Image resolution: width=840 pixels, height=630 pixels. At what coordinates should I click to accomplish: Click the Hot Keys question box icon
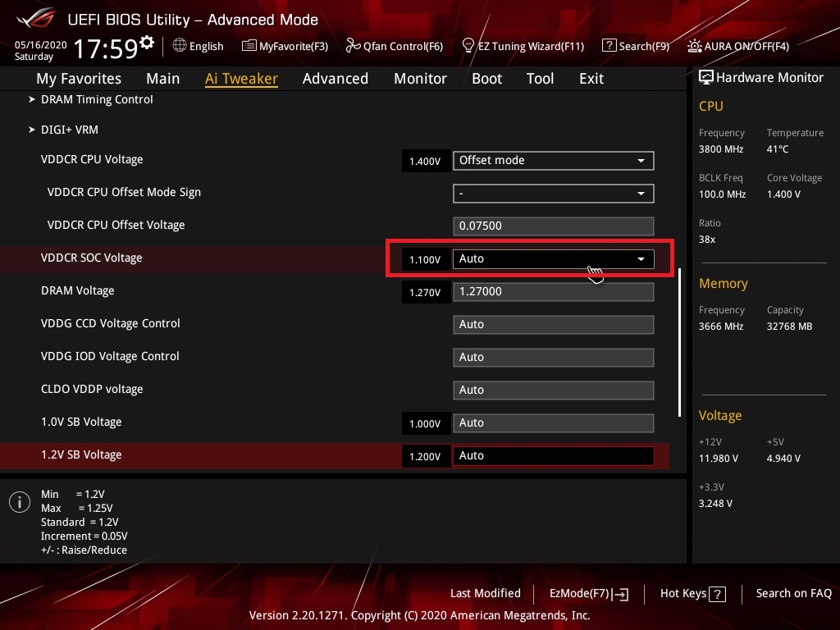(717, 594)
